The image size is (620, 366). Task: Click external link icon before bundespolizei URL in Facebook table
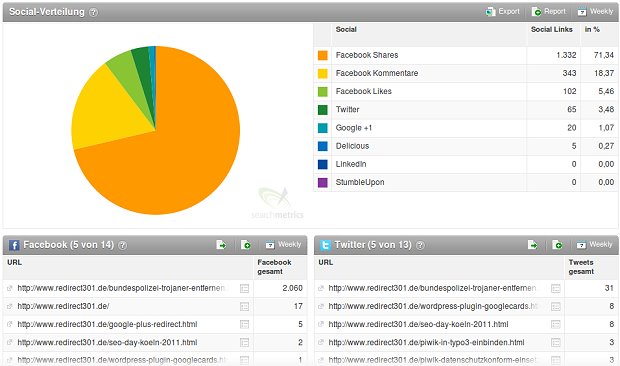tap(10, 289)
